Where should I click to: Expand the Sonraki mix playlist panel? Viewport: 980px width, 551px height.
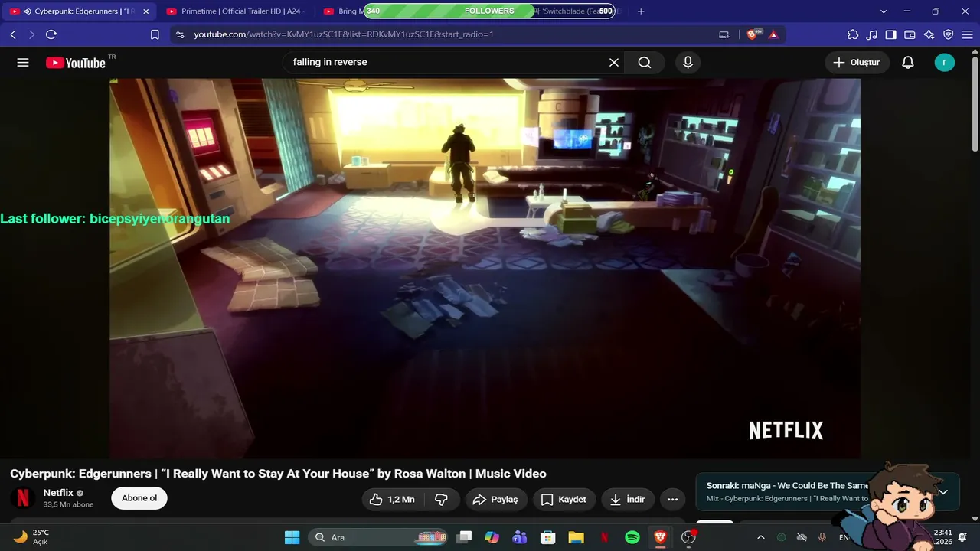coord(943,492)
